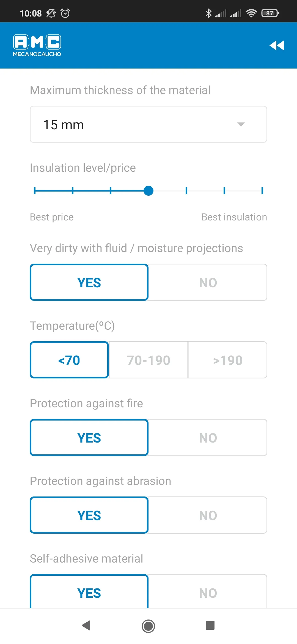Viewport: 297px width, 644px height.
Task: Set insulation slider to best price end
Action: click(35, 191)
